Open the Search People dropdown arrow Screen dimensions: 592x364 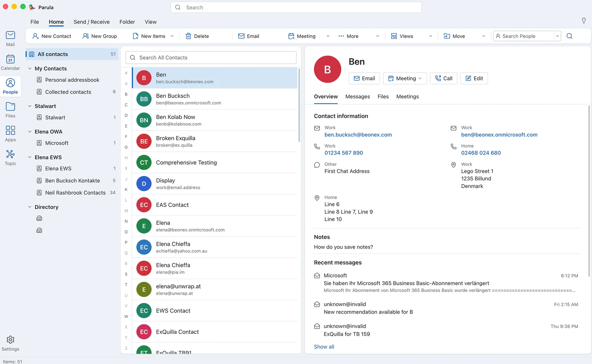(557, 36)
